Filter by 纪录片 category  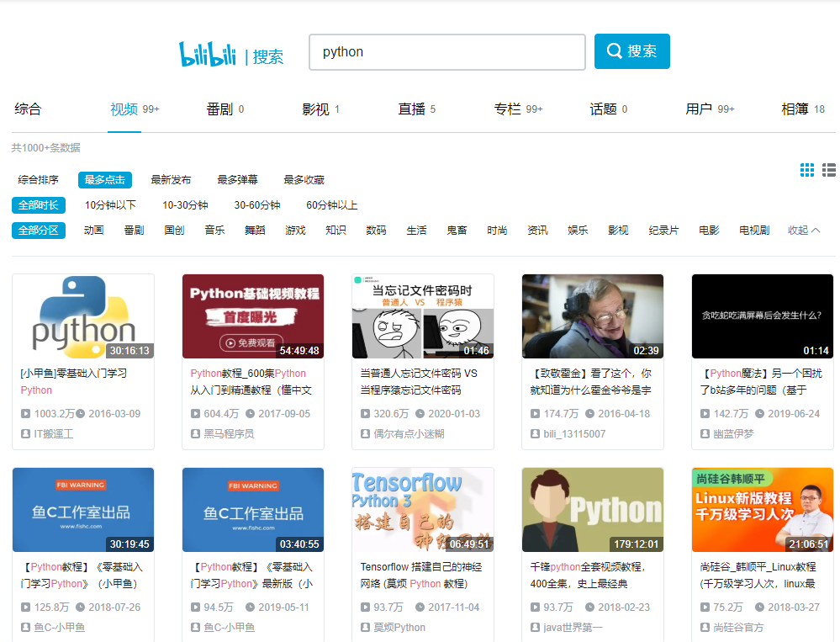point(663,231)
